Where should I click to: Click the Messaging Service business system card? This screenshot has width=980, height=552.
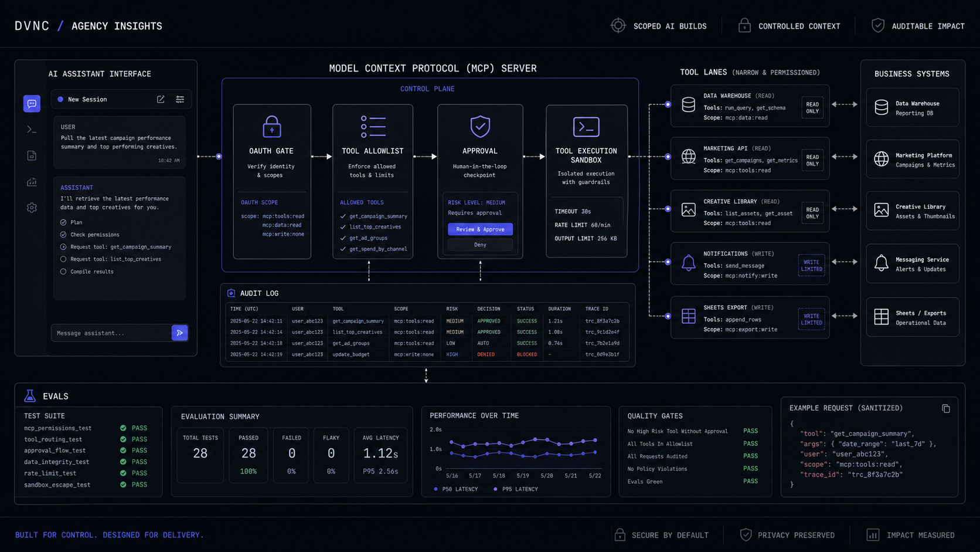(913, 264)
